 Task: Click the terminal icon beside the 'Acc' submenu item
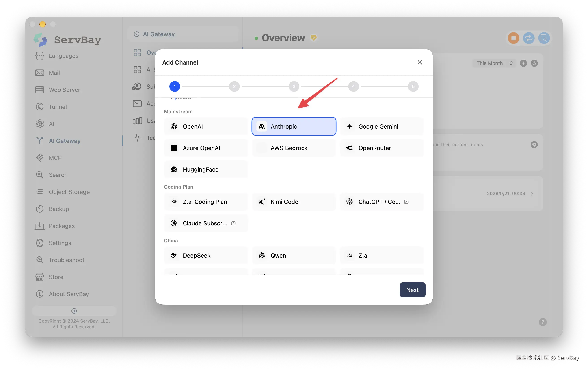[x=137, y=104]
